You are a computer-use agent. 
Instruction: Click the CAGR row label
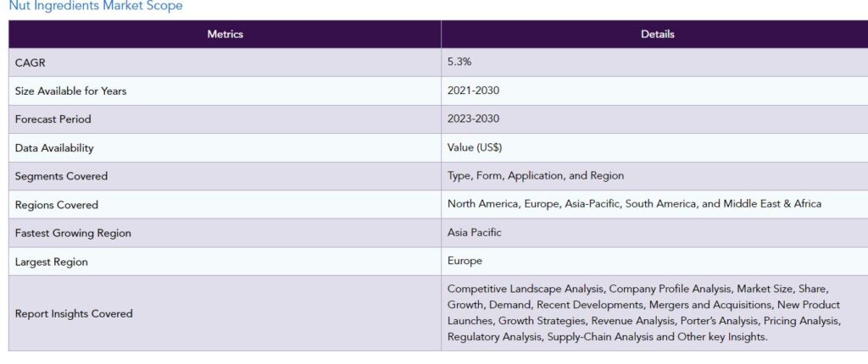(x=30, y=63)
